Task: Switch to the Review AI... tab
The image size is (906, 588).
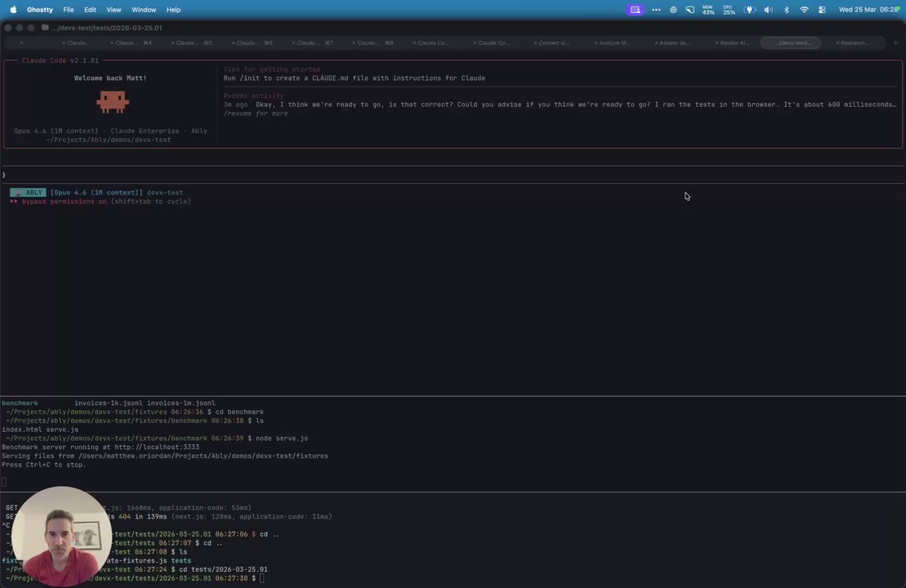Action: pyautogui.click(x=734, y=42)
